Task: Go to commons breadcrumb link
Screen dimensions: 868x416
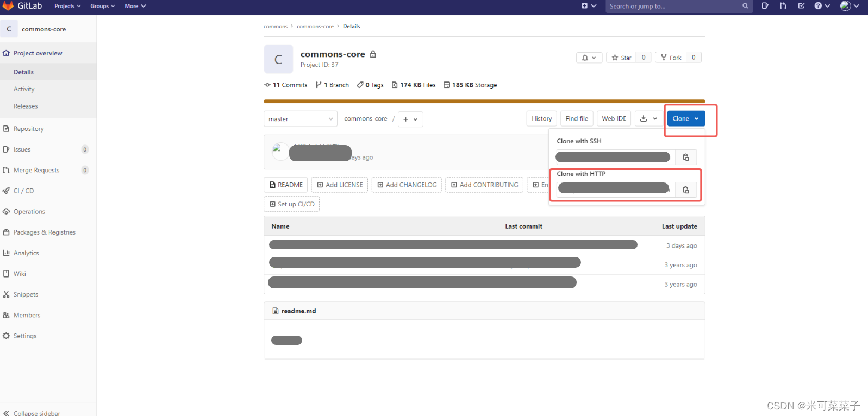Action: click(276, 26)
